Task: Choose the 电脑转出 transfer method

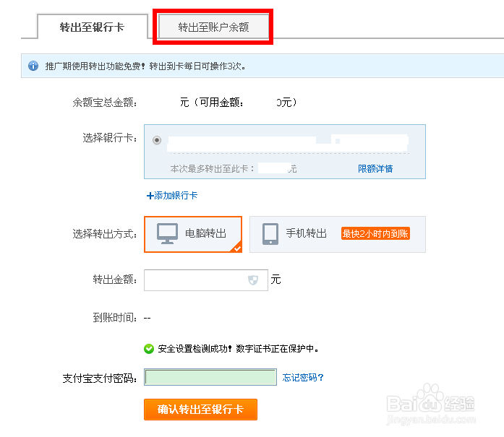Action: (x=193, y=234)
